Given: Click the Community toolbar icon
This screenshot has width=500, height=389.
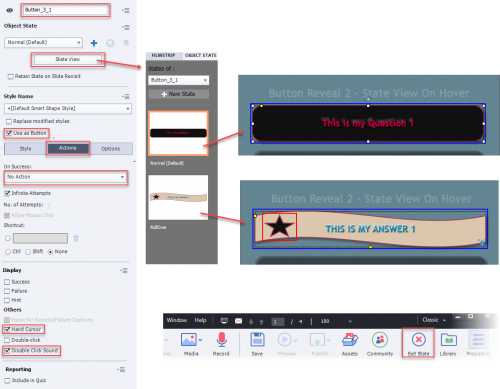Looking at the screenshot, I should (x=380, y=340).
